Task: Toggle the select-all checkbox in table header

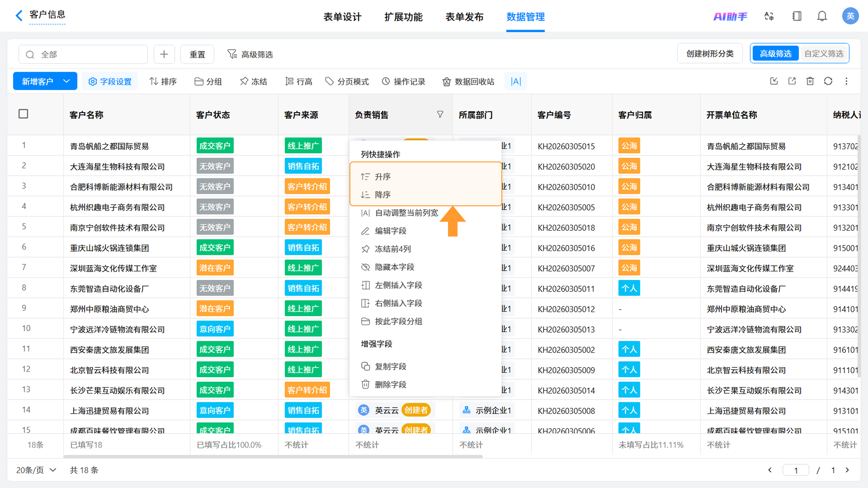Action: (23, 114)
